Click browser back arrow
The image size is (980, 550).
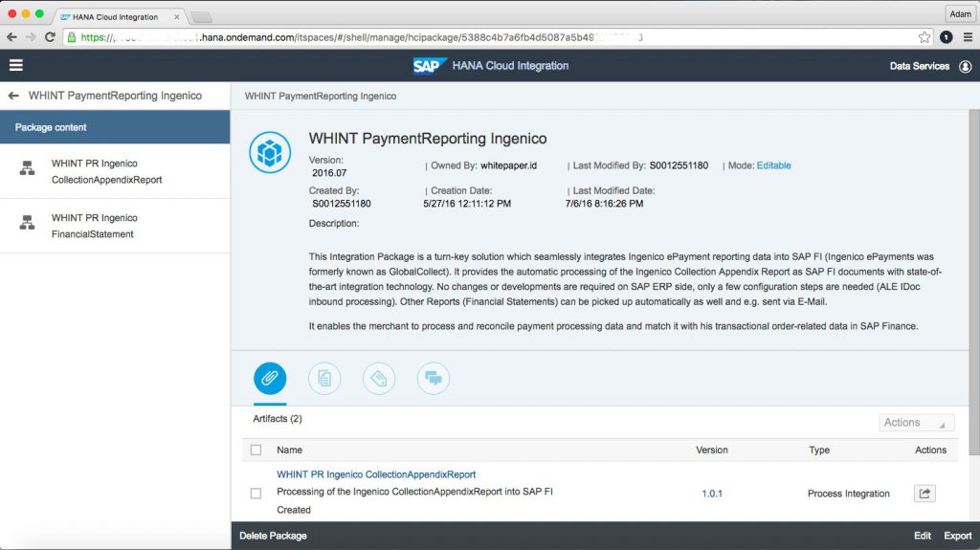tap(11, 37)
